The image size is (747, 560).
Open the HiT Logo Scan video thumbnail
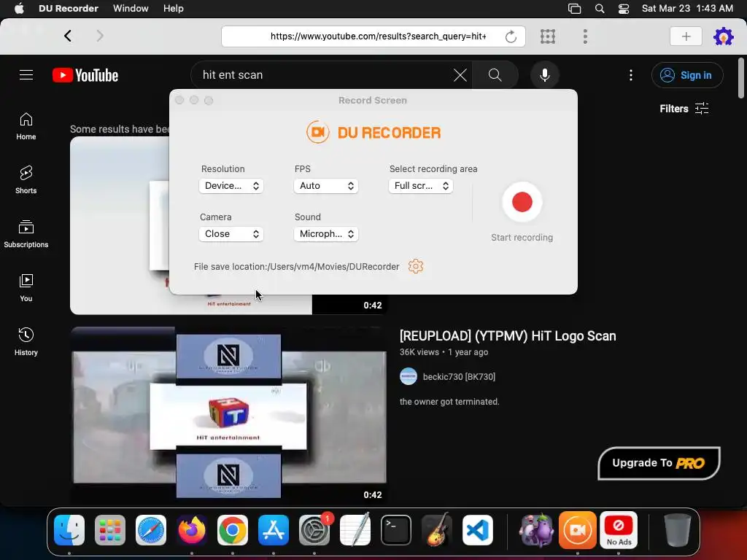[x=228, y=414]
